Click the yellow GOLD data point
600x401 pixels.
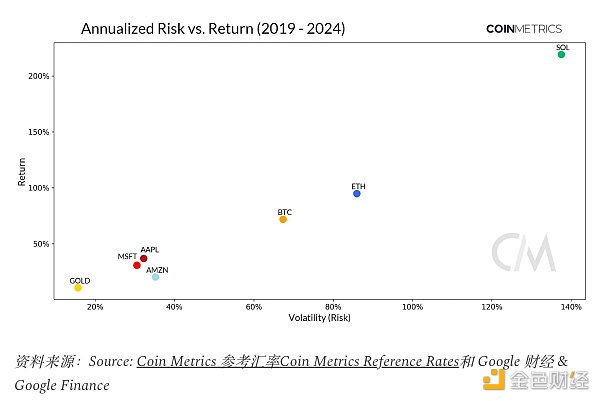point(78,287)
